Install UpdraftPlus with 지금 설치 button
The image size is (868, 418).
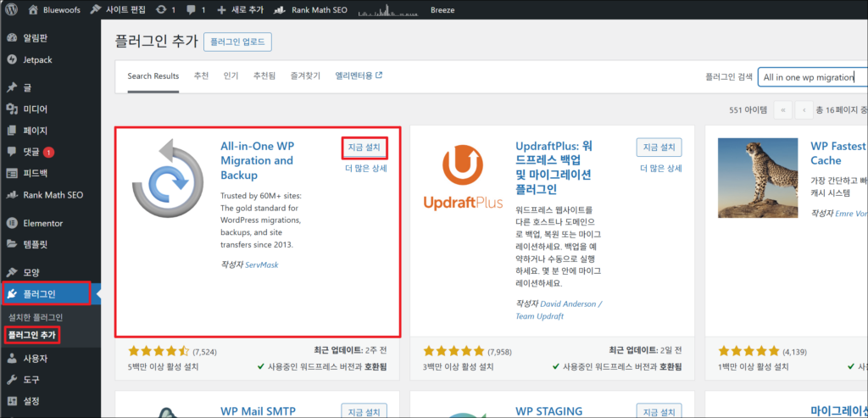659,148
